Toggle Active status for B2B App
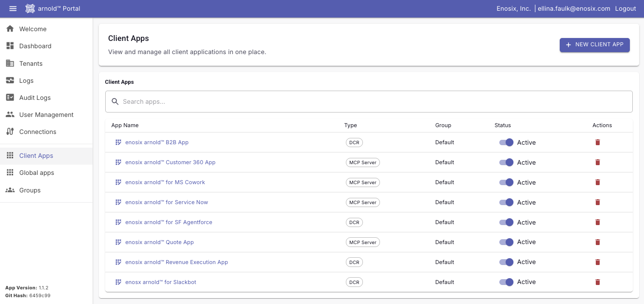The width and height of the screenshot is (644, 304). coord(507,142)
